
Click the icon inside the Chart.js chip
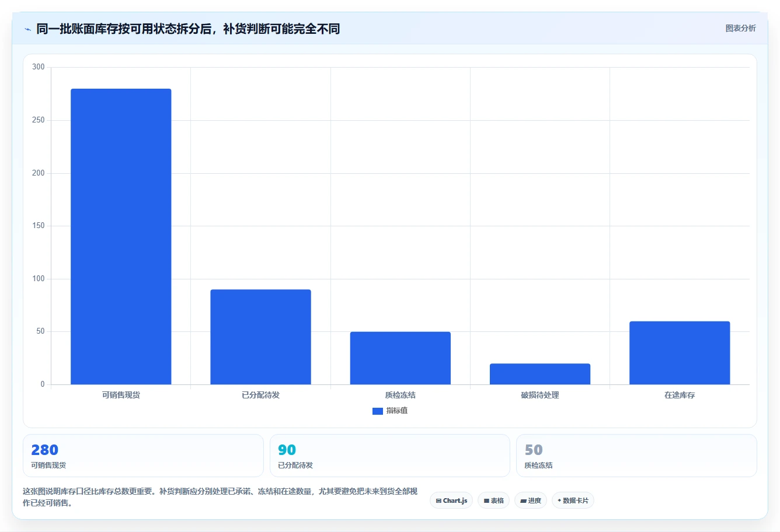(438, 501)
